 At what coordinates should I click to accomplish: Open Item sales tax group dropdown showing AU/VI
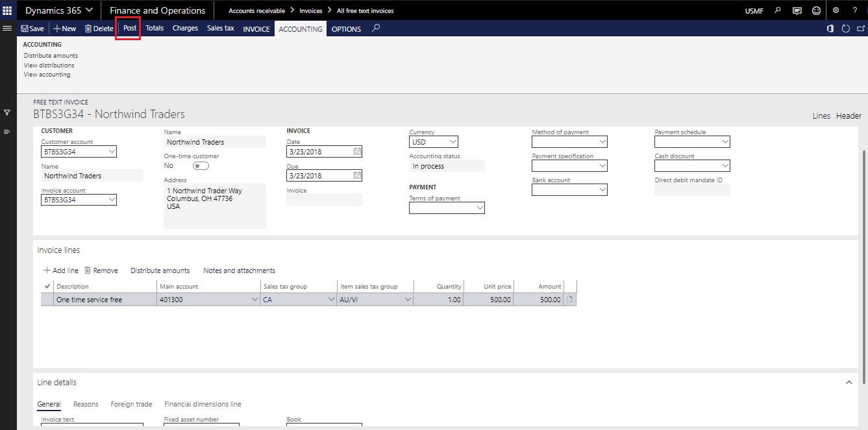click(408, 300)
